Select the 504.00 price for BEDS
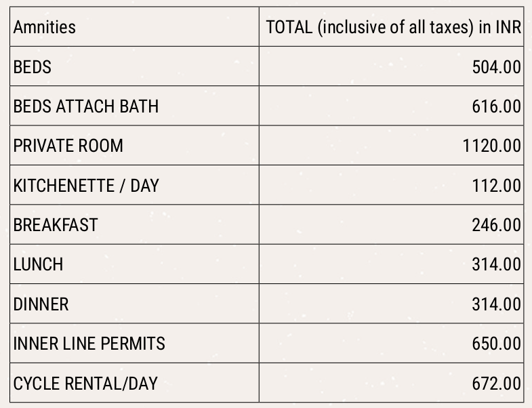This screenshot has width=532, height=408. (496, 67)
